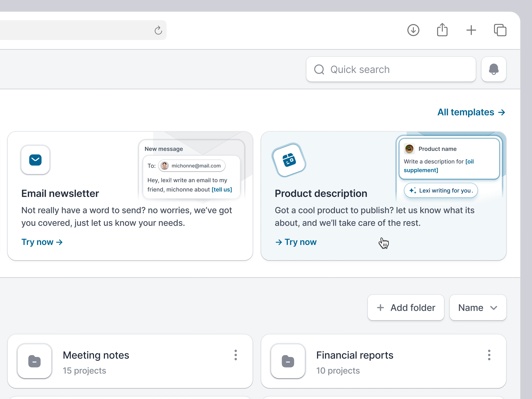Viewport: 532px width, 399px height.
Task: Open Financial reports three-dot options menu
Action: [x=489, y=355]
